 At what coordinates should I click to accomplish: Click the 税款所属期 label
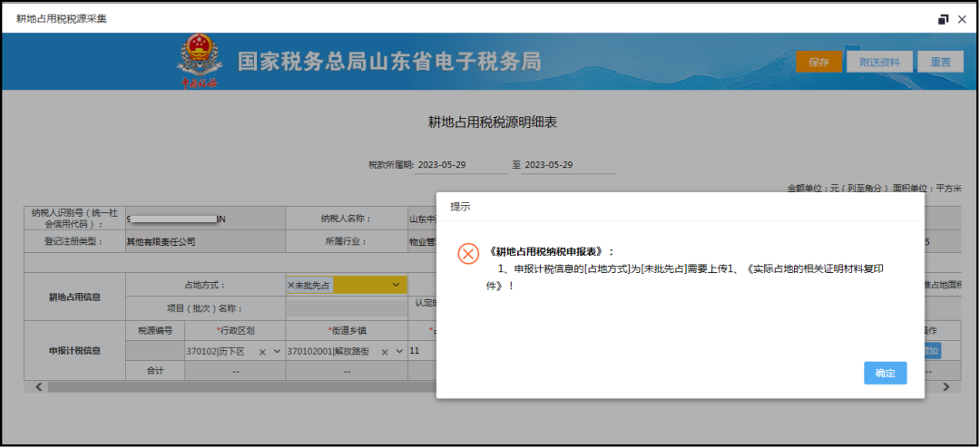tap(391, 166)
